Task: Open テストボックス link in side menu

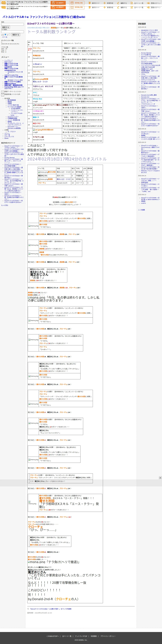Action: 9,137
